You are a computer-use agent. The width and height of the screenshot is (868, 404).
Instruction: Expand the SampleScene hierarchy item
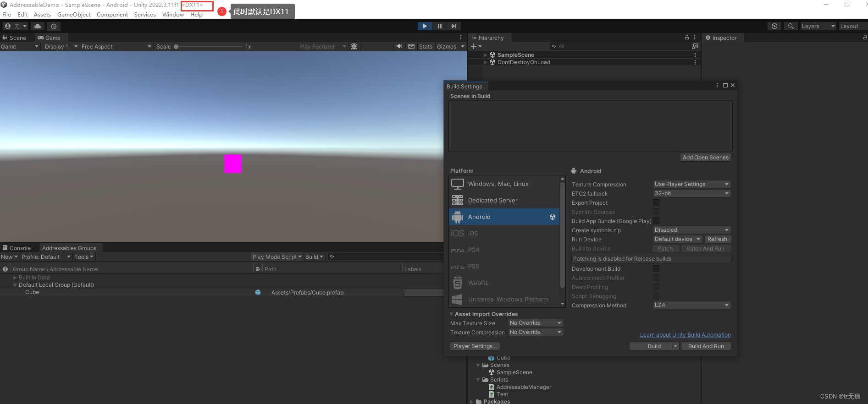[x=485, y=55]
